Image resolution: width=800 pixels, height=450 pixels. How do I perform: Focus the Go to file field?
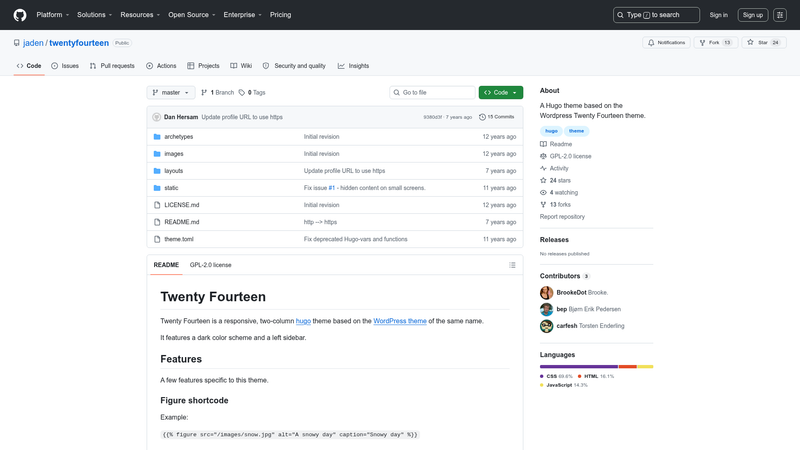tap(432, 92)
